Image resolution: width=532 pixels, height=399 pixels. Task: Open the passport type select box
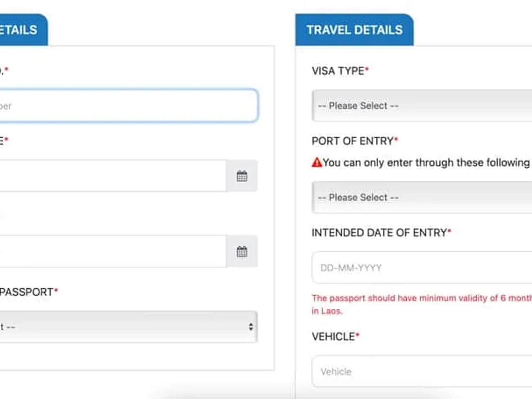tap(125, 327)
